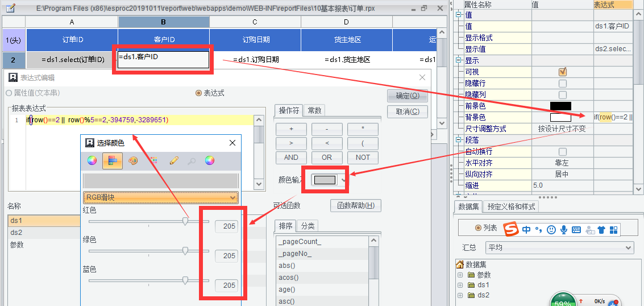Toggle the punctuation mode icon in IME bar
Screen dimensions: 644x306
pos(539,230)
